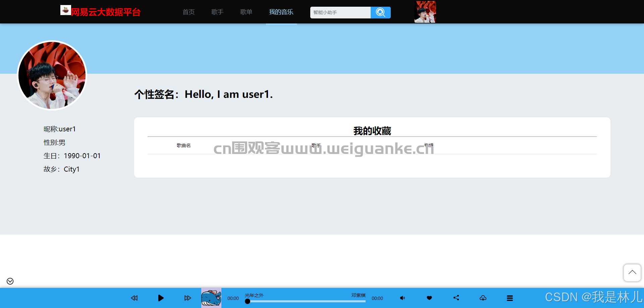Focus the 智能小助手 search field
The image size is (644, 308).
click(340, 12)
